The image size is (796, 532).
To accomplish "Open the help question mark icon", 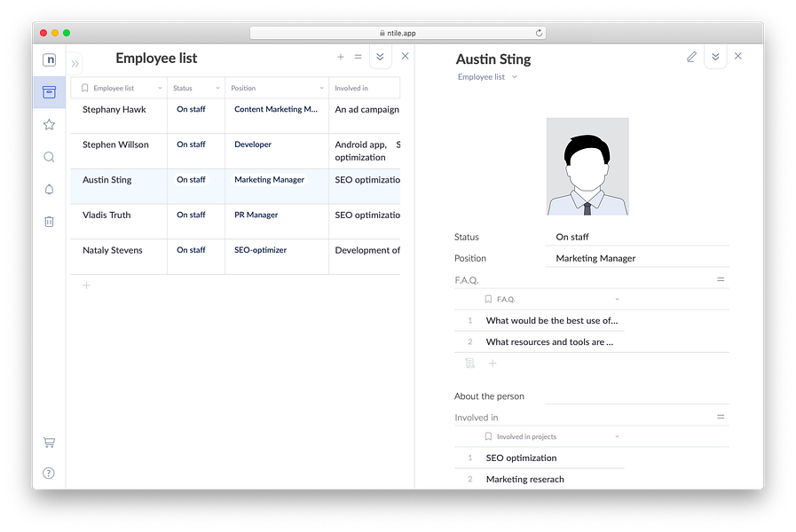I will point(49,473).
